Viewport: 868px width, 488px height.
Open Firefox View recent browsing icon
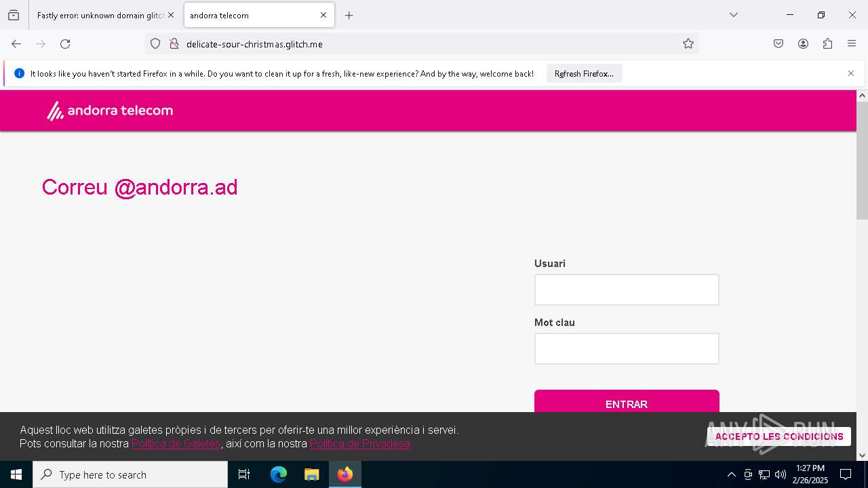pos(14,15)
